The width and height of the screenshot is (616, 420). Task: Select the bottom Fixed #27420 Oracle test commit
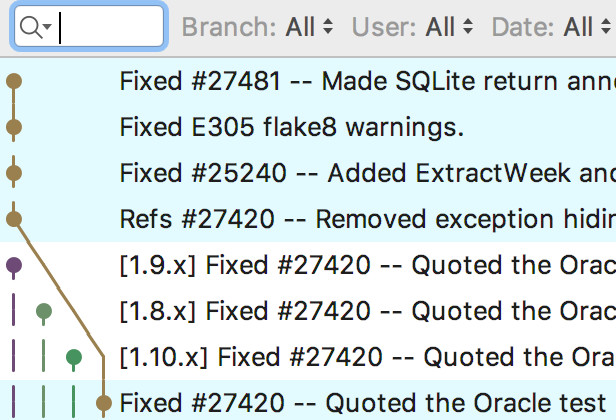(308, 403)
